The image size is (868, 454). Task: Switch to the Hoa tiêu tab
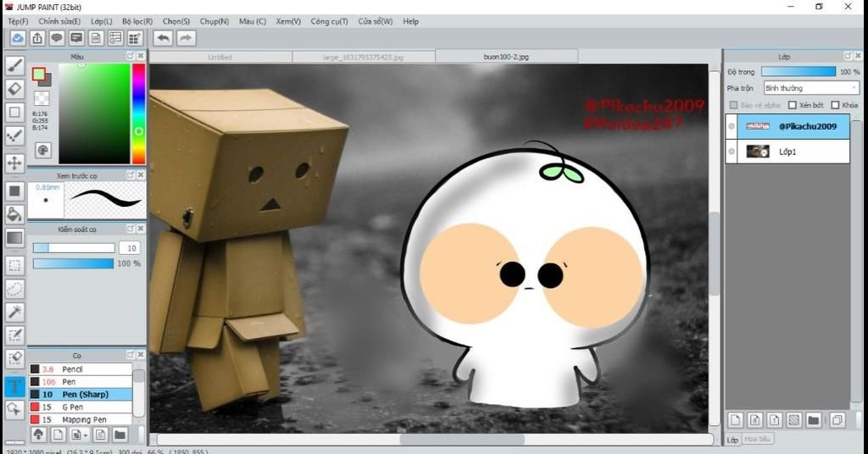pos(757,439)
